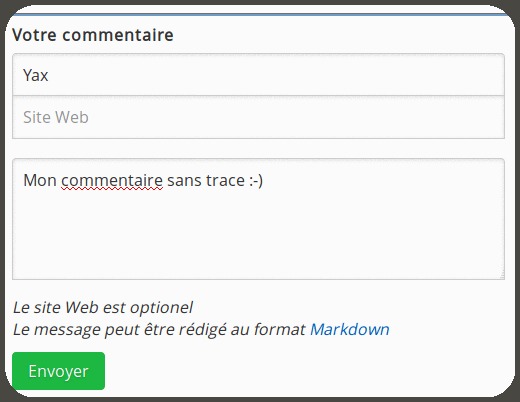520x402 pixels.
Task: Place cursor after the :-) smiley
Action: [263, 181]
